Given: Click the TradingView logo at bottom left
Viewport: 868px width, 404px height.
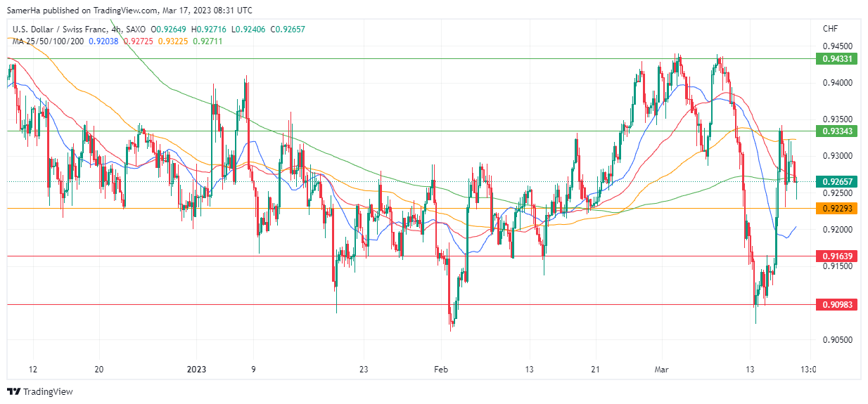Looking at the screenshot, I should pos(39,391).
